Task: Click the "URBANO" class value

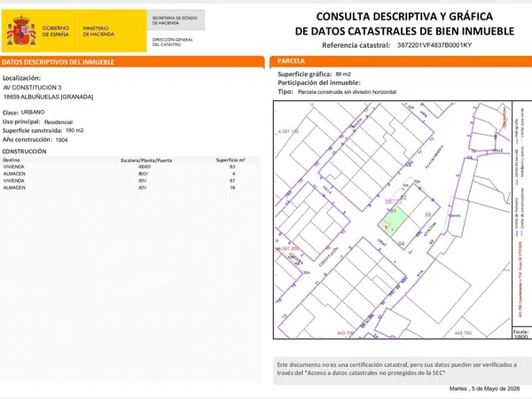Action: point(33,113)
